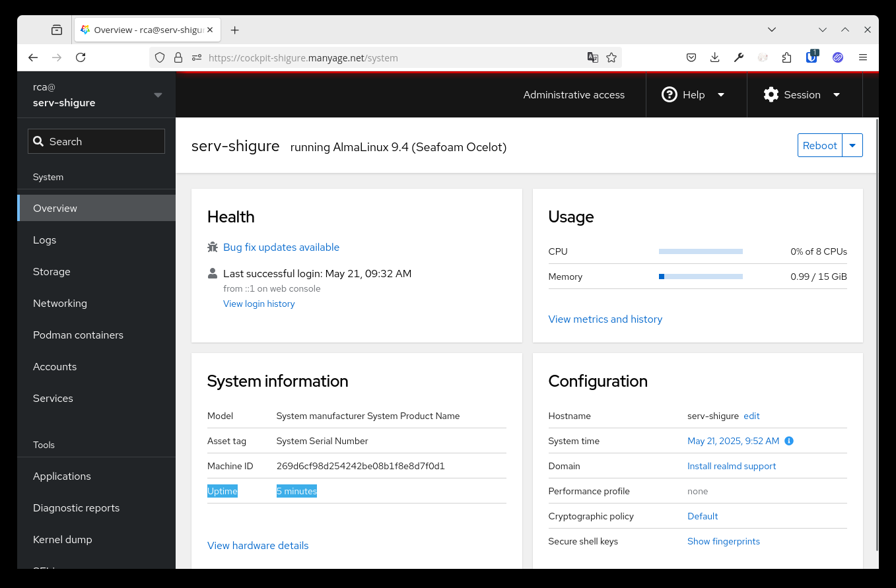Click the Firefox forward arrow
896x588 pixels.
point(57,57)
